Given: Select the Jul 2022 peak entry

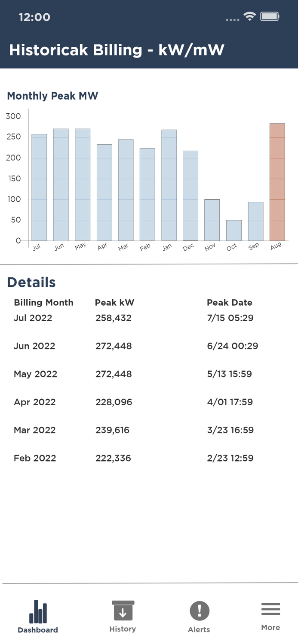Looking at the screenshot, I should point(33,318).
